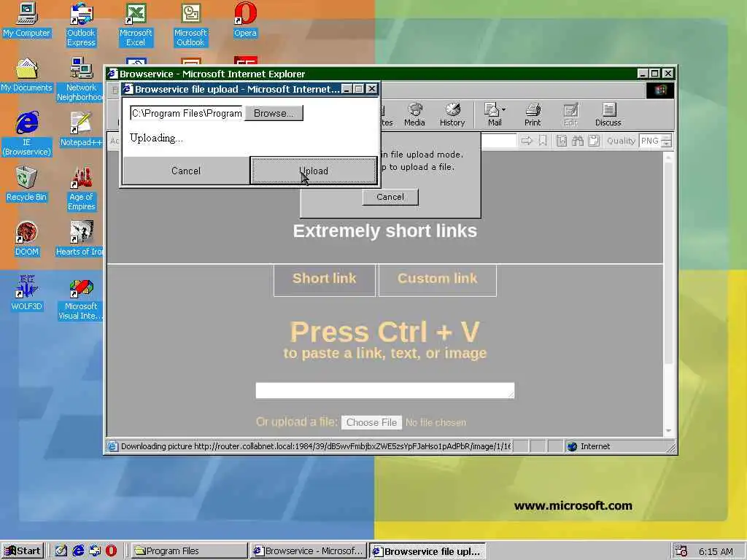Click No file chosen label

[436, 422]
